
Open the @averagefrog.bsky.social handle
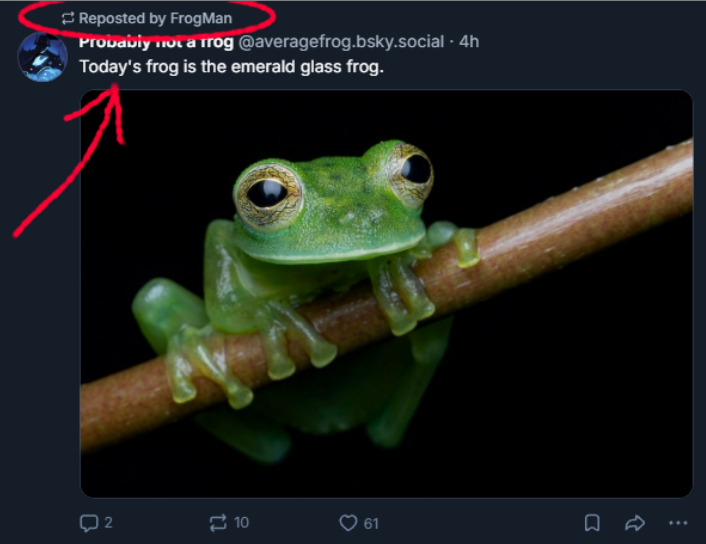340,42
